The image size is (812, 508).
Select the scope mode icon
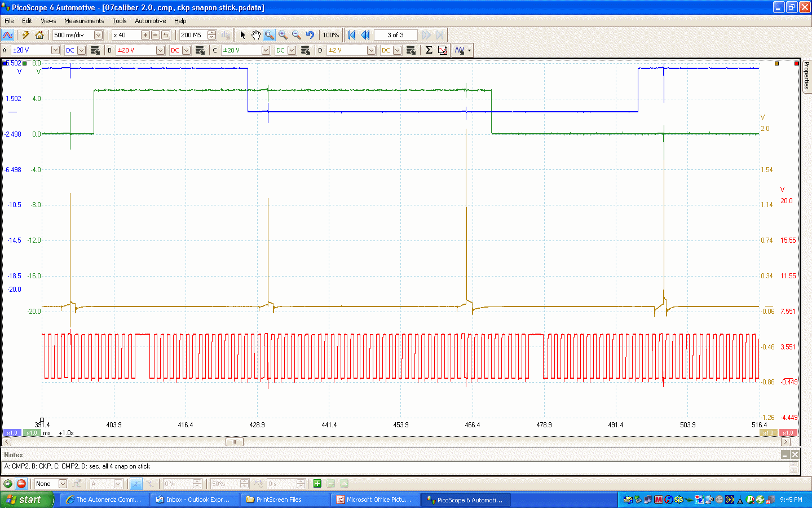coord(8,35)
